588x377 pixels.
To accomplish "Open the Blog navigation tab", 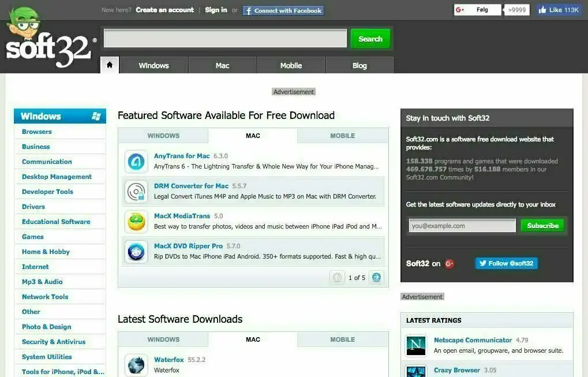I will [359, 65].
